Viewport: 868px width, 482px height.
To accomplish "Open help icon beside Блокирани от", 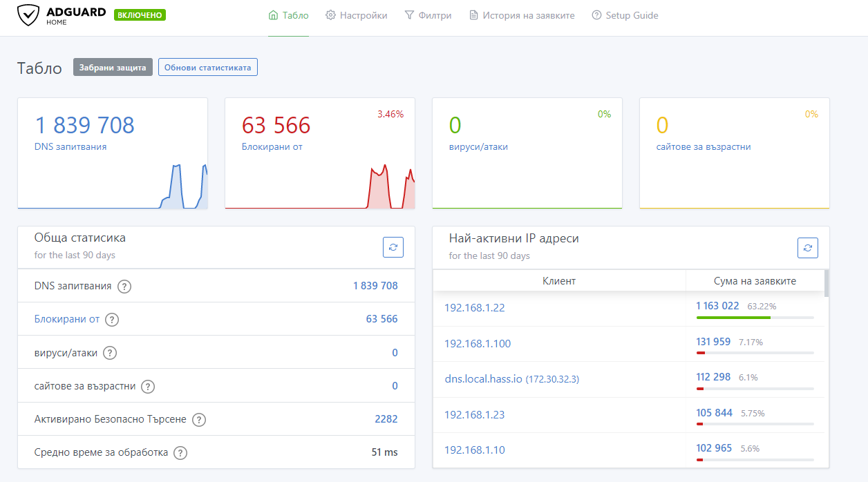I will (112, 320).
